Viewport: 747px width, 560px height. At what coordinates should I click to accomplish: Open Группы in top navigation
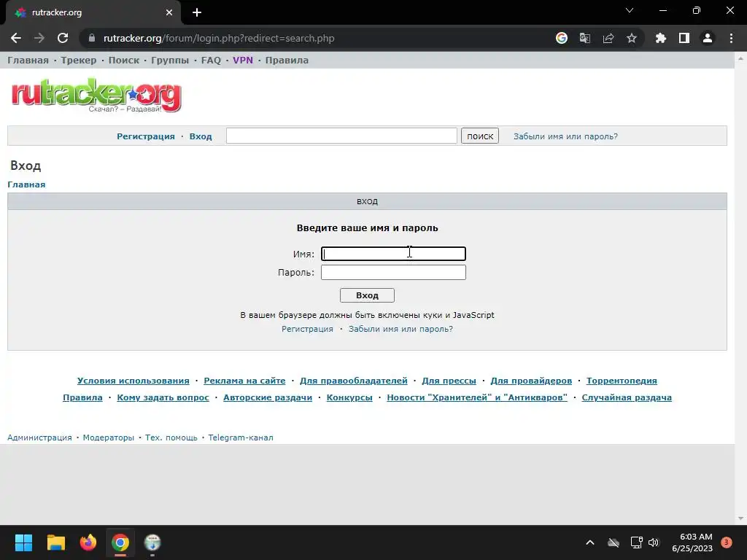(170, 61)
